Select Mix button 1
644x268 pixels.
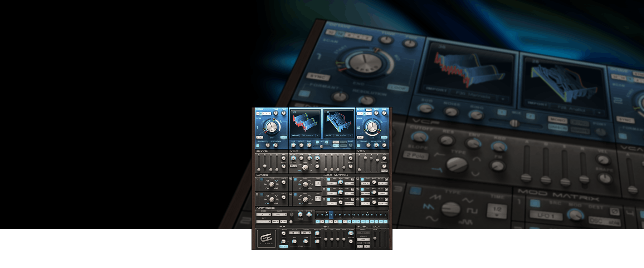[x=317, y=142]
